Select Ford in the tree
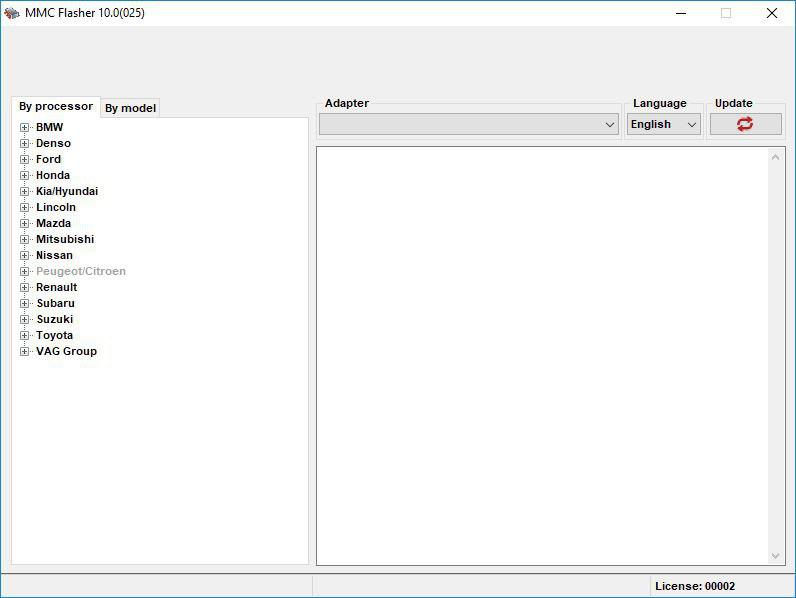796x598 pixels. (x=48, y=159)
